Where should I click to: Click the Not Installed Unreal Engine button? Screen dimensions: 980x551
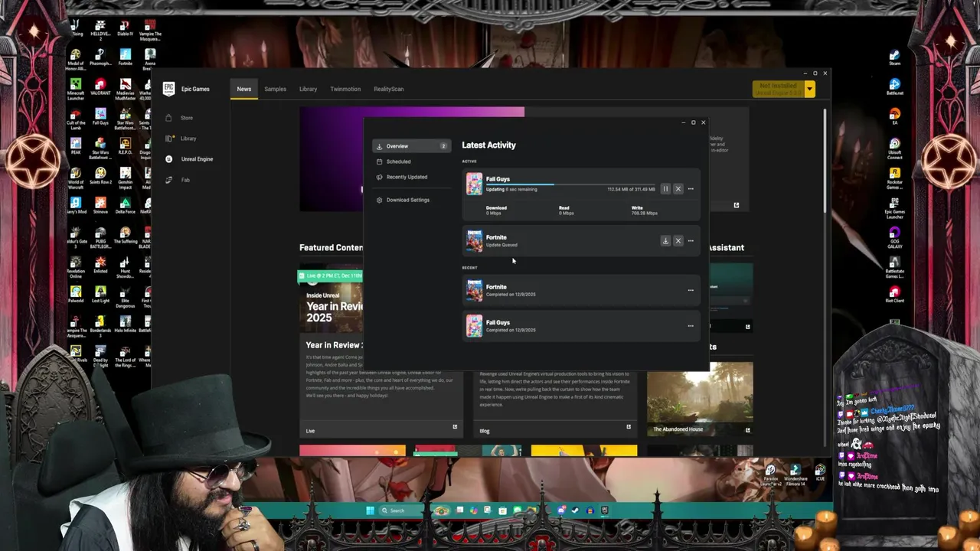point(779,90)
